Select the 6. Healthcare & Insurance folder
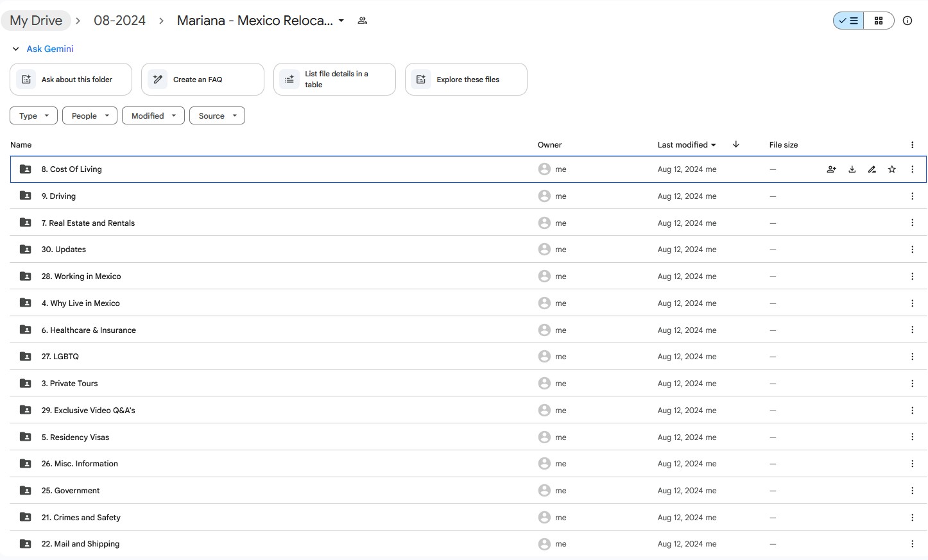 468,330
